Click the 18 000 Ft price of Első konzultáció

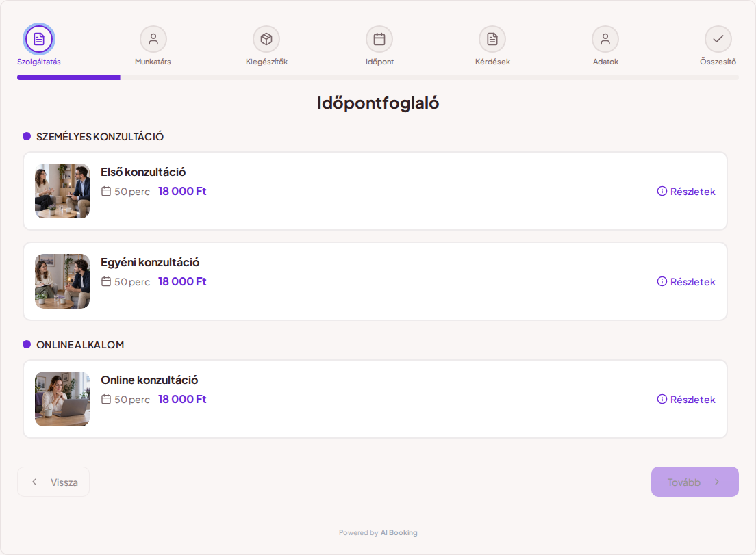tap(182, 191)
